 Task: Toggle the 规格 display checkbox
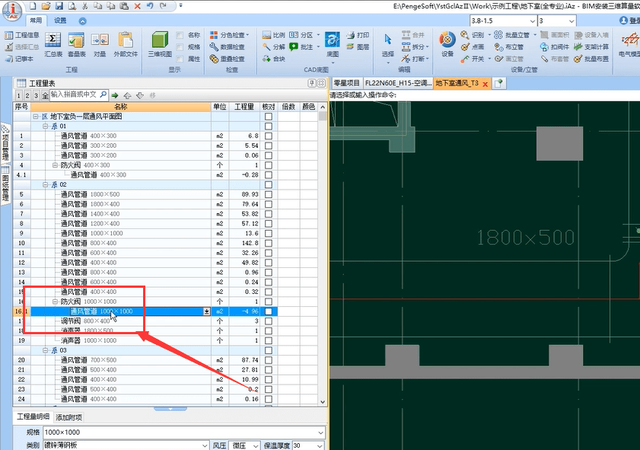(x=180, y=47)
